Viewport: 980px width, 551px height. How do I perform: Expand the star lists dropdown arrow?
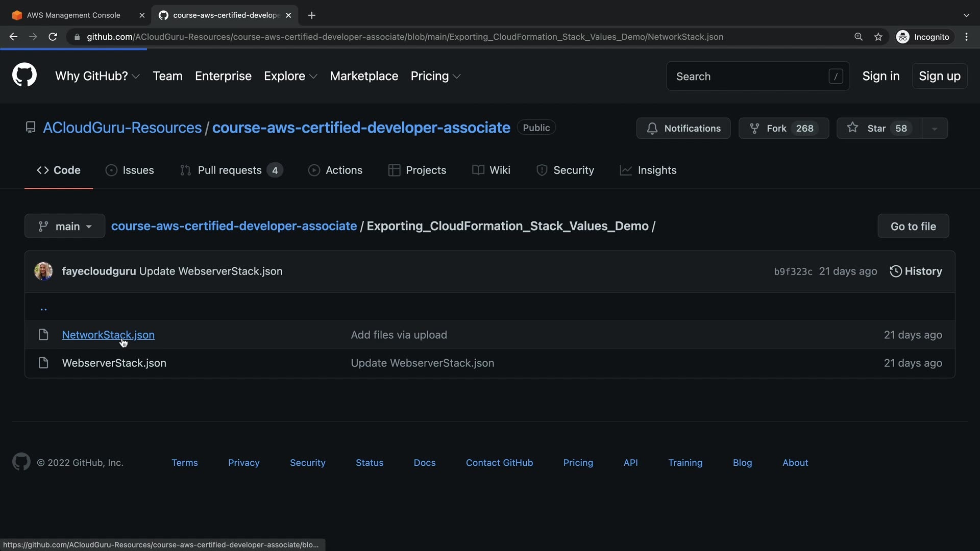point(935,129)
